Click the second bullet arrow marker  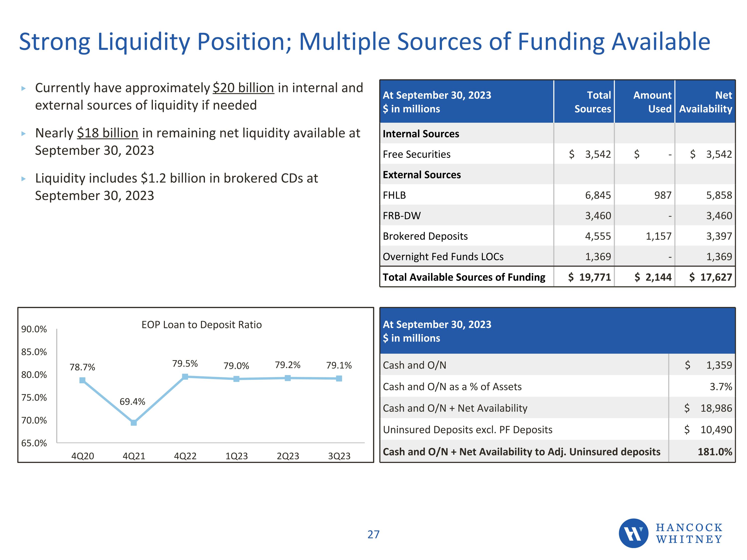click(x=23, y=134)
